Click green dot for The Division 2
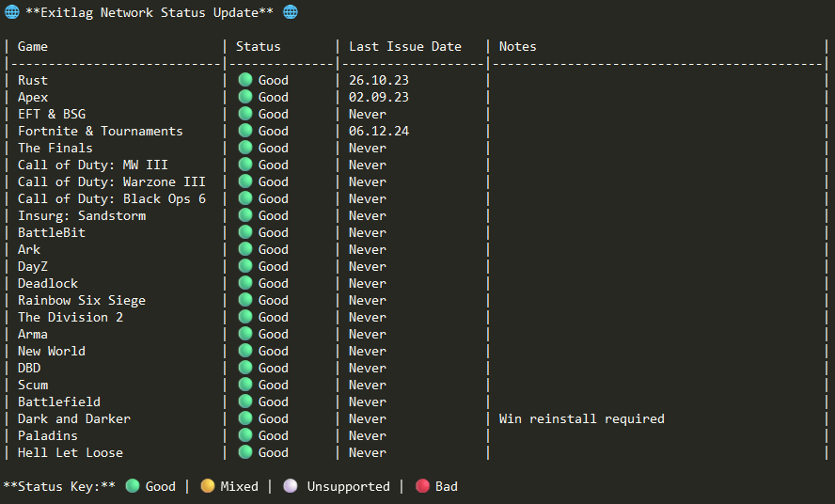The image size is (835, 504). click(245, 317)
